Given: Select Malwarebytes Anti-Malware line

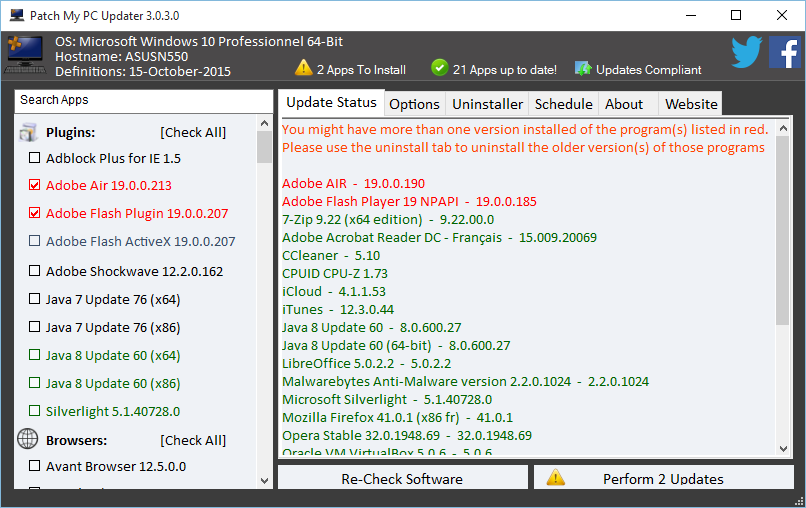Looking at the screenshot, I should click(x=465, y=381).
